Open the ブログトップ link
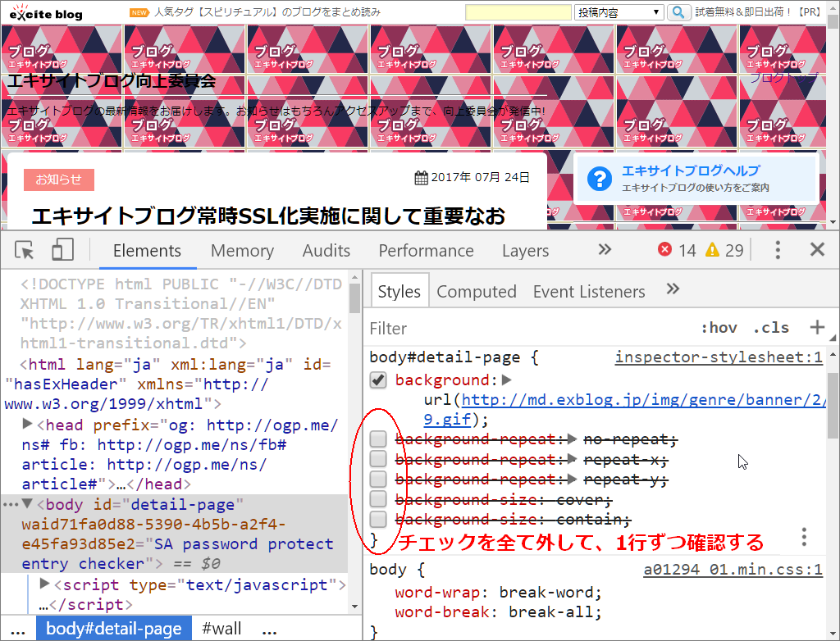Viewport: 840px width, 641px height. (783, 78)
